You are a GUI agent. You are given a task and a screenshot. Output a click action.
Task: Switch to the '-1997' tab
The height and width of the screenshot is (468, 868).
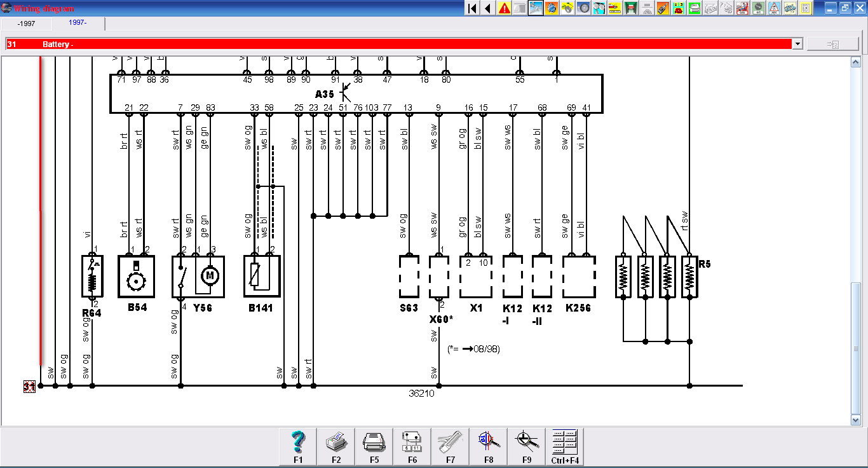pyautogui.click(x=26, y=24)
